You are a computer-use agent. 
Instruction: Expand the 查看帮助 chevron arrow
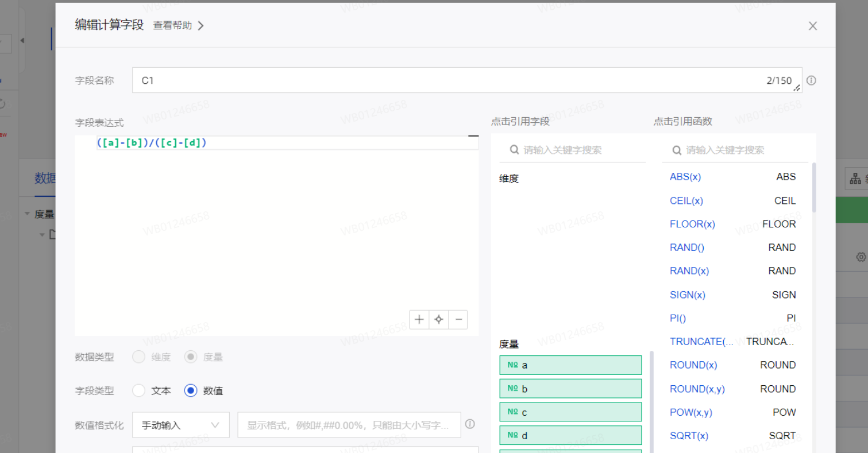tap(200, 26)
